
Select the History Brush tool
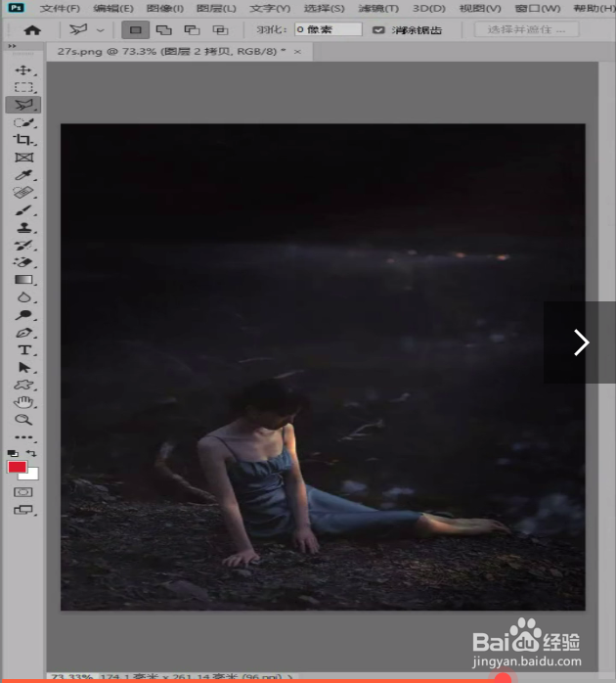click(x=23, y=246)
